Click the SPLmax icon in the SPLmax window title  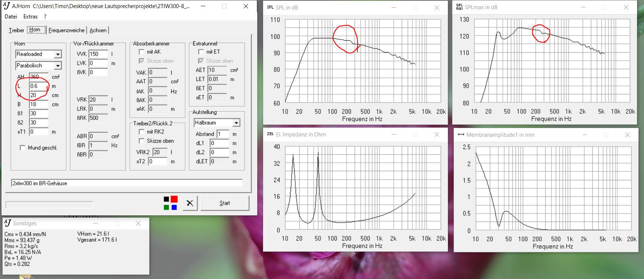pyautogui.click(x=459, y=7)
